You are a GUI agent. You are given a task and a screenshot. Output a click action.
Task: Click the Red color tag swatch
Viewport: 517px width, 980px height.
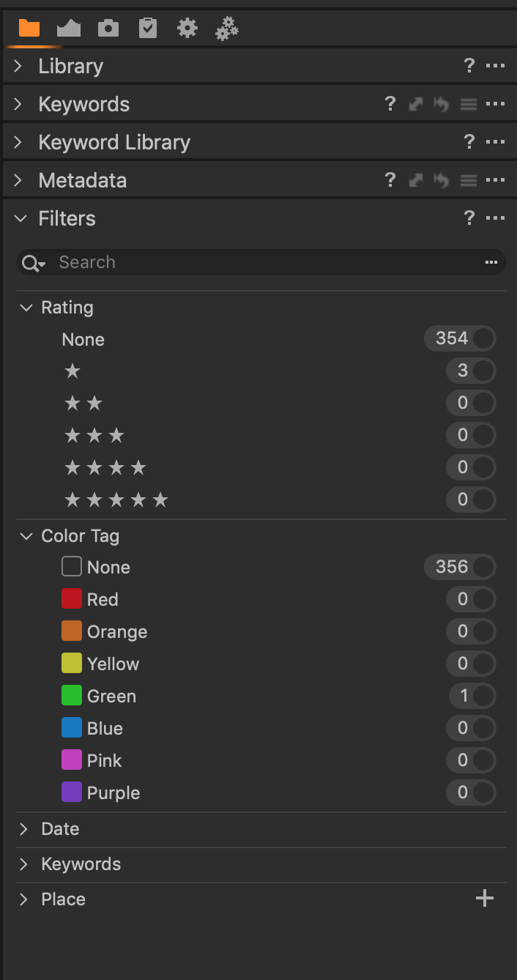point(72,599)
